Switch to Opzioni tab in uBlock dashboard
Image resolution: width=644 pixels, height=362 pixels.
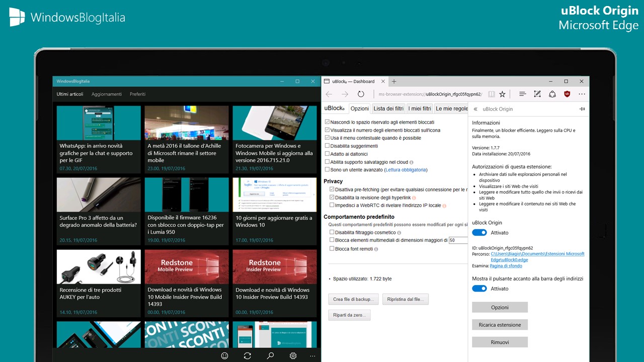tap(360, 109)
